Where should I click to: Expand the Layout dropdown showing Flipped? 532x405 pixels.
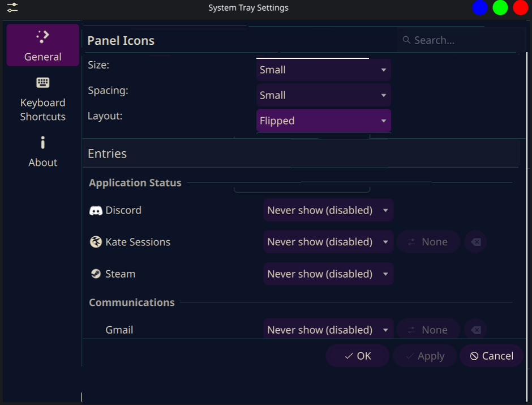[323, 121]
